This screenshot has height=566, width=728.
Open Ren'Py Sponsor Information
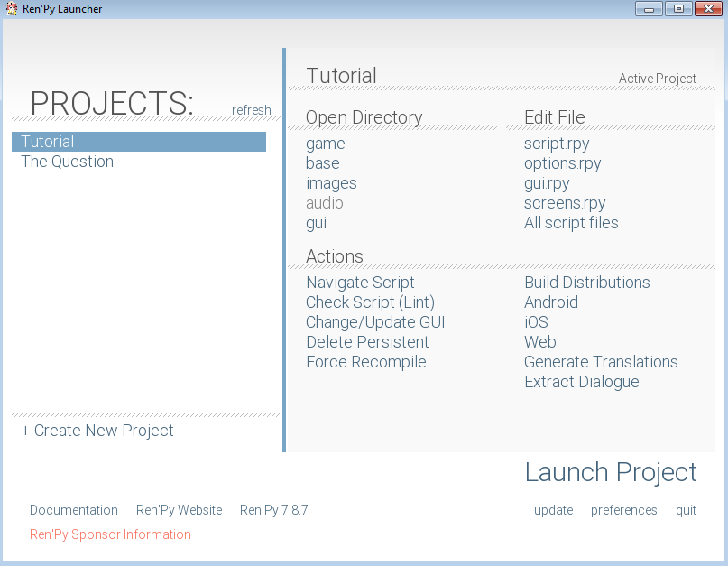pyautogui.click(x=110, y=534)
